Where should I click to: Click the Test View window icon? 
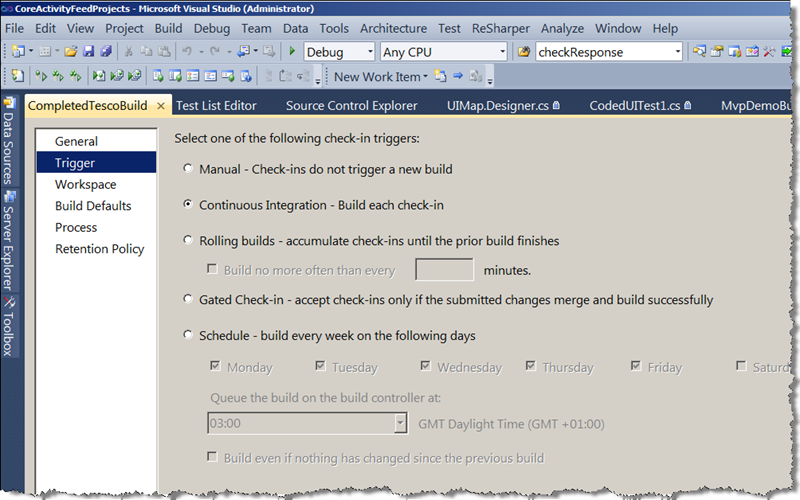coord(158,76)
